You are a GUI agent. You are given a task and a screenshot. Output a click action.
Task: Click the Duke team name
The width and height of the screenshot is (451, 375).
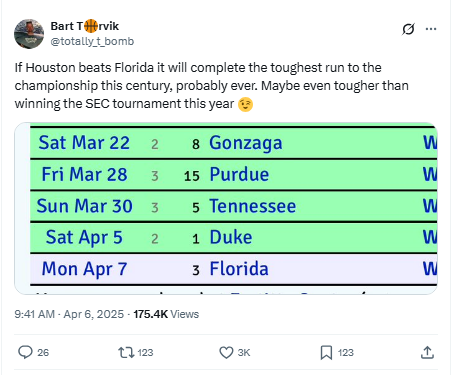231,237
